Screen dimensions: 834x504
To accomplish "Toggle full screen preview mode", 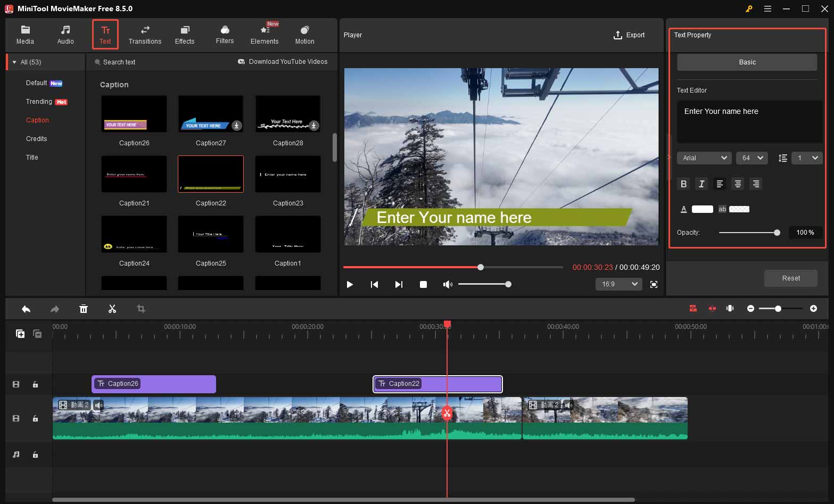I will [654, 284].
